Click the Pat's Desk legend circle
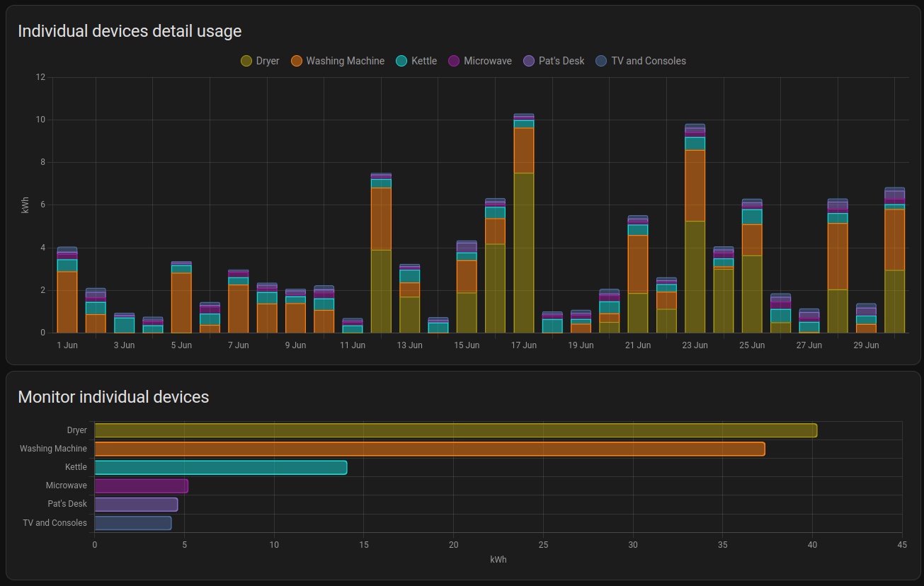Screen dimensions: 924x586 click(x=529, y=61)
